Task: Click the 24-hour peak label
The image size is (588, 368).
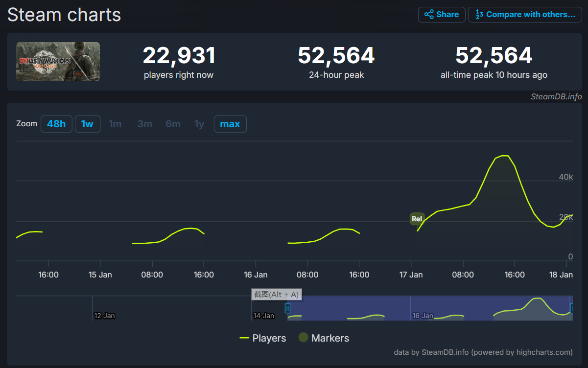Action: point(336,75)
